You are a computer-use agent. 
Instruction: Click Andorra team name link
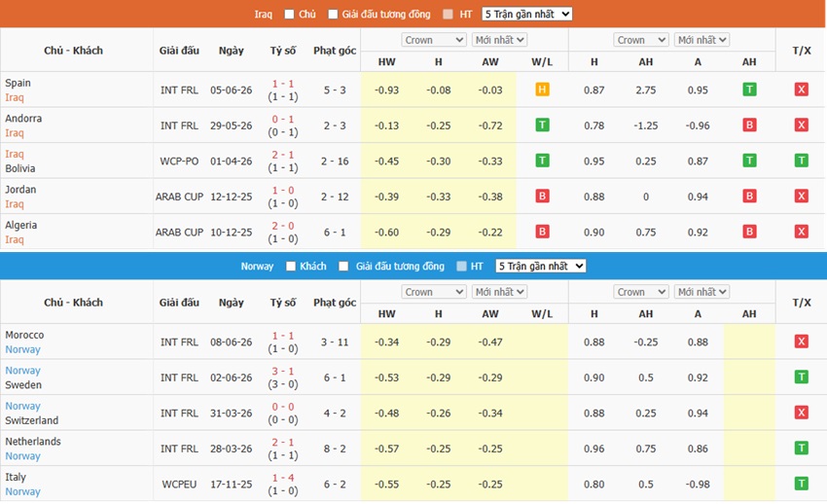click(x=23, y=118)
